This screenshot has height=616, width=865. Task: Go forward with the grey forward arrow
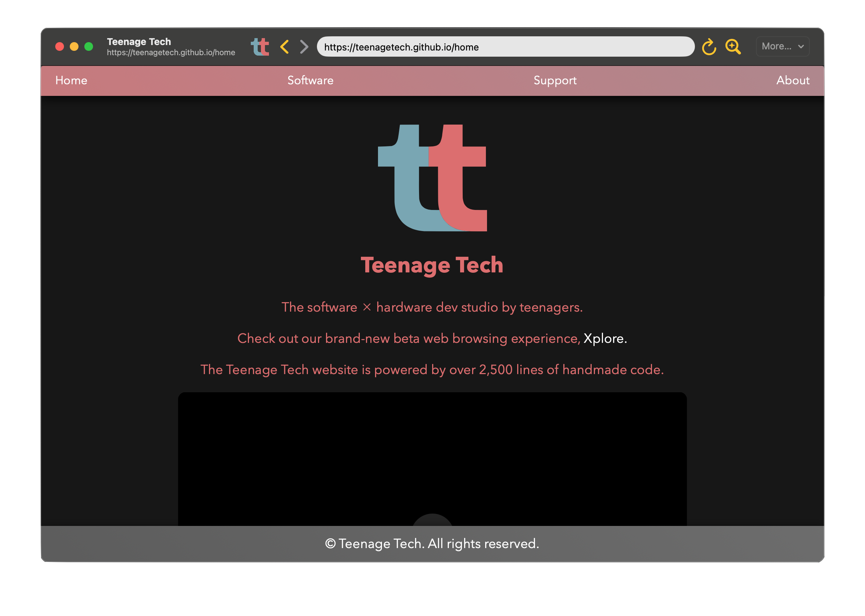pos(303,46)
